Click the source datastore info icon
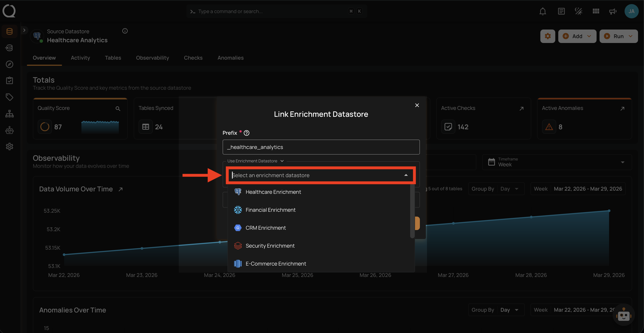Image resolution: width=644 pixels, height=333 pixels. pyautogui.click(x=125, y=31)
